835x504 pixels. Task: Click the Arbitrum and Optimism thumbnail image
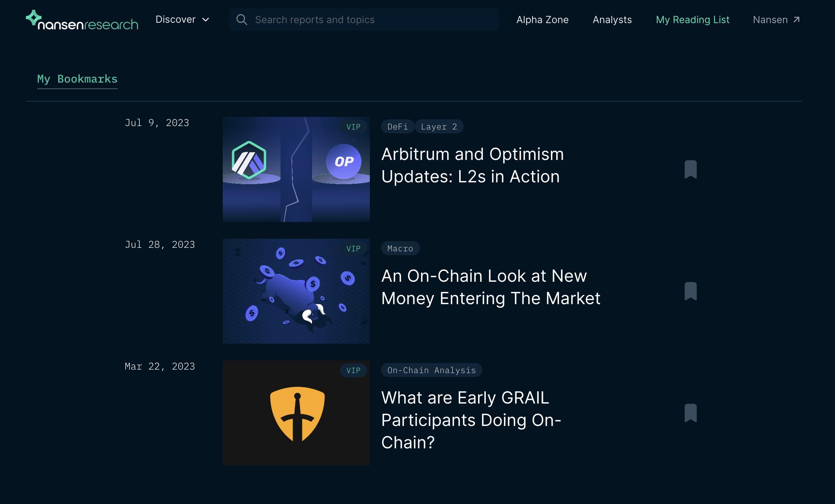pos(296,169)
